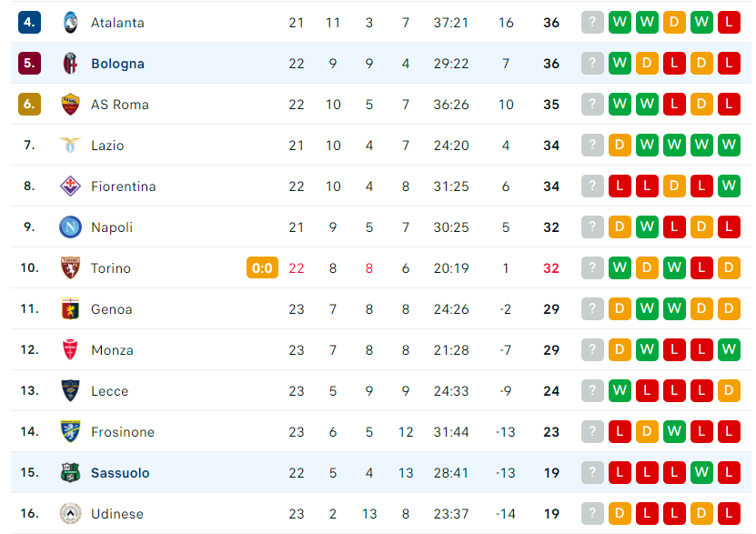756x534 pixels.
Task: Click the Fiorentina purple emblem
Action: 70,186
